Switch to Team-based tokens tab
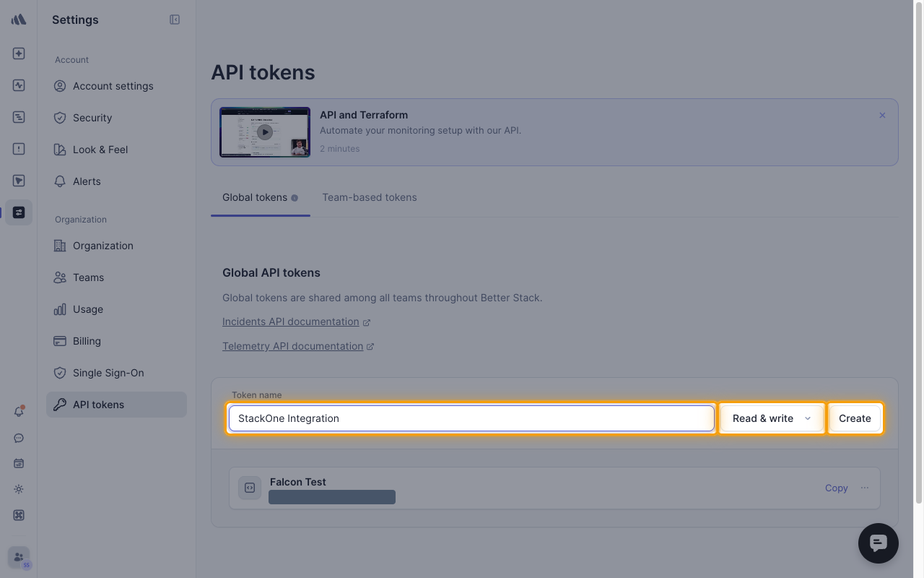924x578 pixels. coord(370,197)
